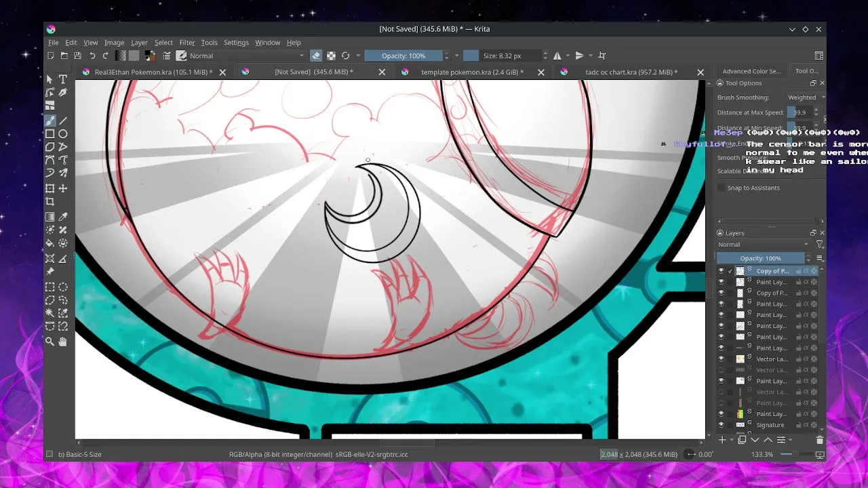Move layer down in stack
Image resolution: width=868 pixels, height=488 pixels.
(x=755, y=440)
